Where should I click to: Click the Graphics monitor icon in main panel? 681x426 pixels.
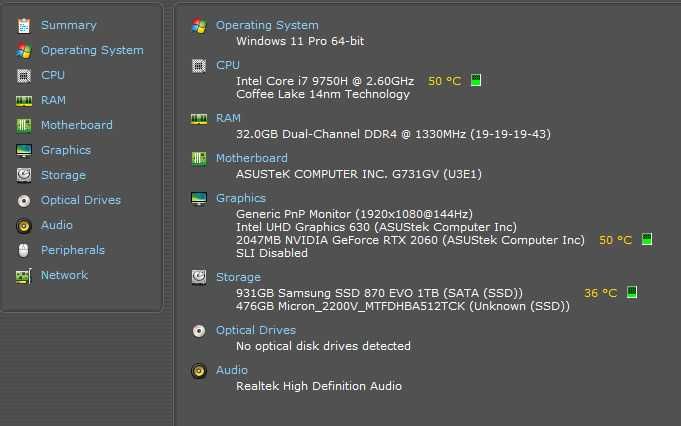199,199
